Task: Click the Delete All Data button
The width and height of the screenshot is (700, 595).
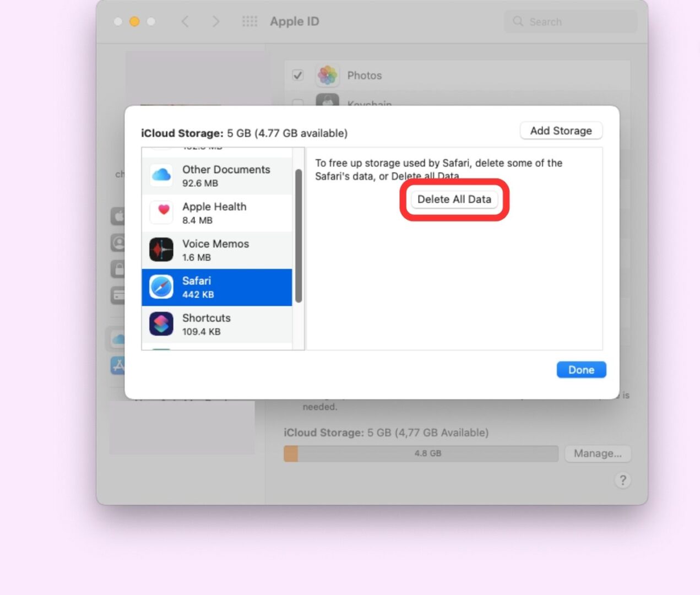Action: [x=454, y=199]
